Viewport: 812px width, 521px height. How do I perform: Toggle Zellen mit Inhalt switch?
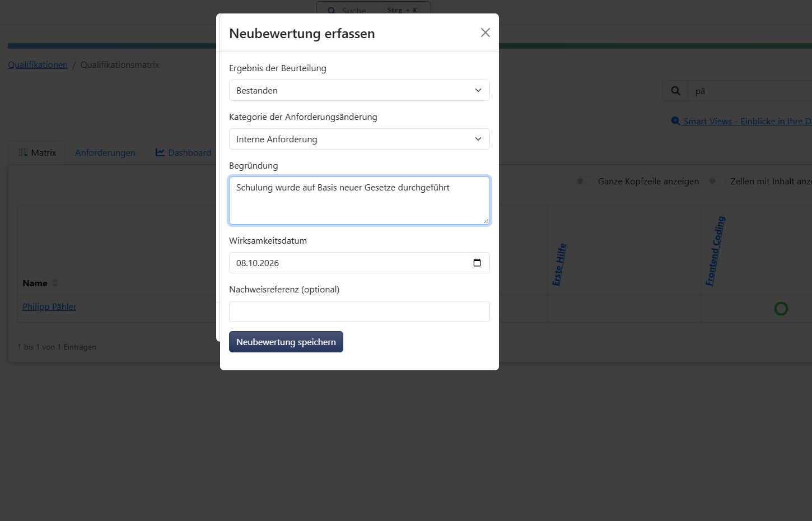(716, 181)
